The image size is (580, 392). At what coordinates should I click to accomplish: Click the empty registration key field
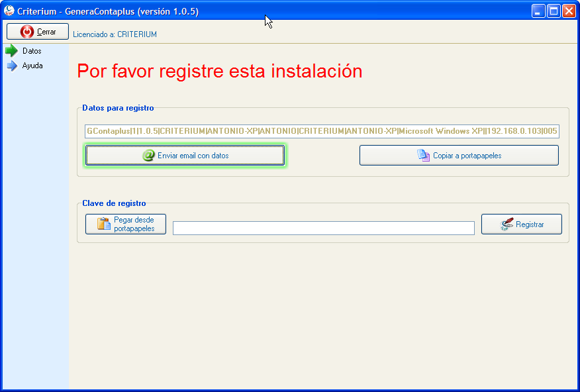[324, 228]
